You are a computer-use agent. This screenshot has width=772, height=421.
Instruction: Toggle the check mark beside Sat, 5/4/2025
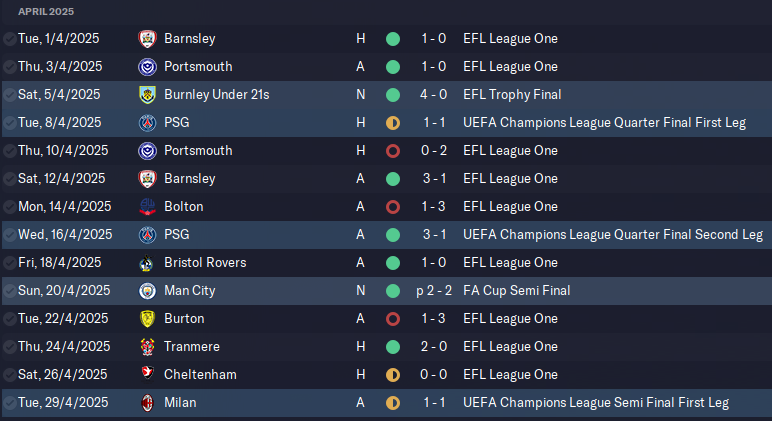[x=9, y=95]
